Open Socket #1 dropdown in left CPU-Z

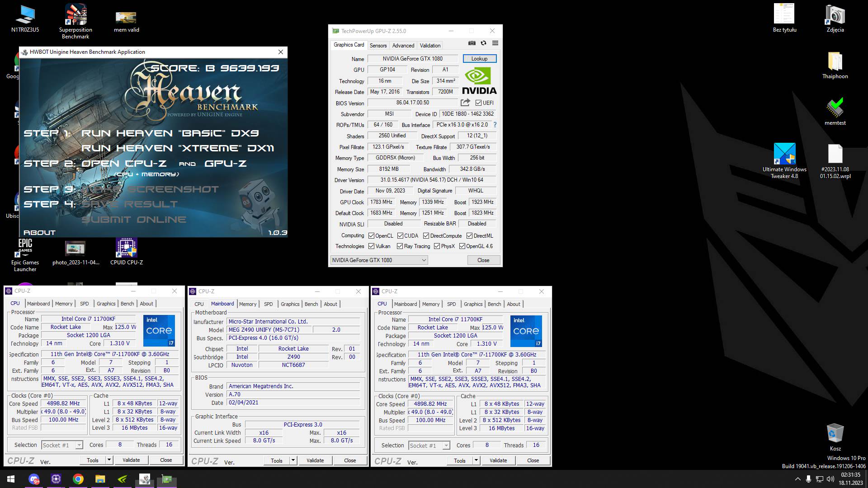[x=62, y=445]
